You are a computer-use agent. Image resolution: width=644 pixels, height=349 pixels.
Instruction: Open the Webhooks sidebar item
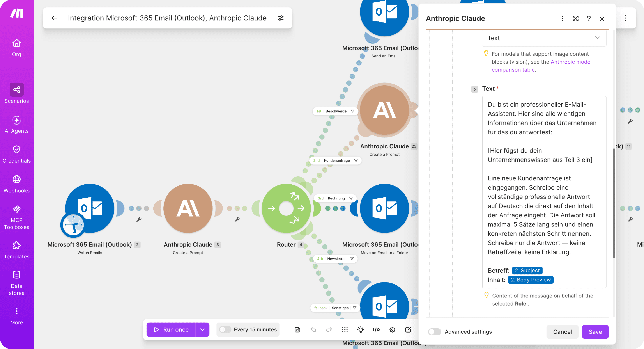16,184
